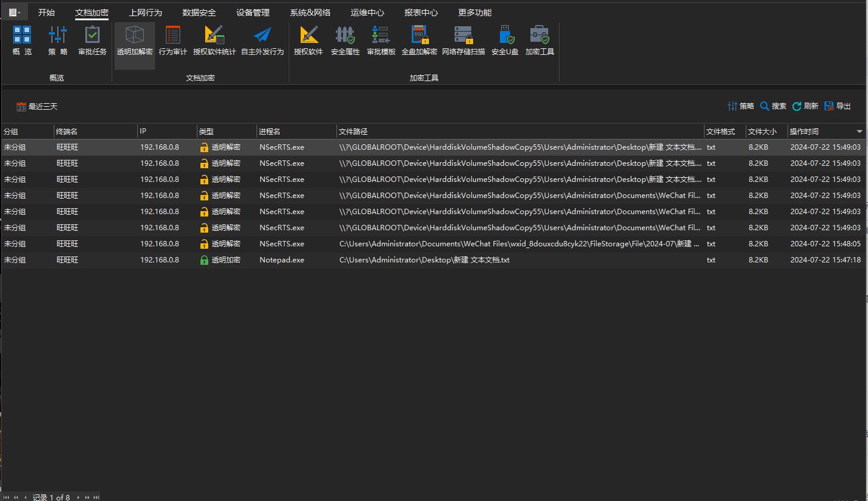Click the green 透明加密 lock icon

204,260
